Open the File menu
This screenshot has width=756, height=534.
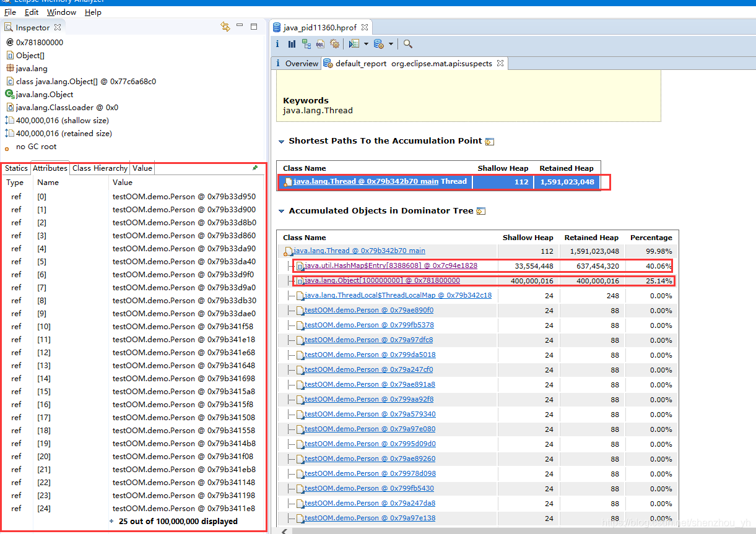coord(10,12)
